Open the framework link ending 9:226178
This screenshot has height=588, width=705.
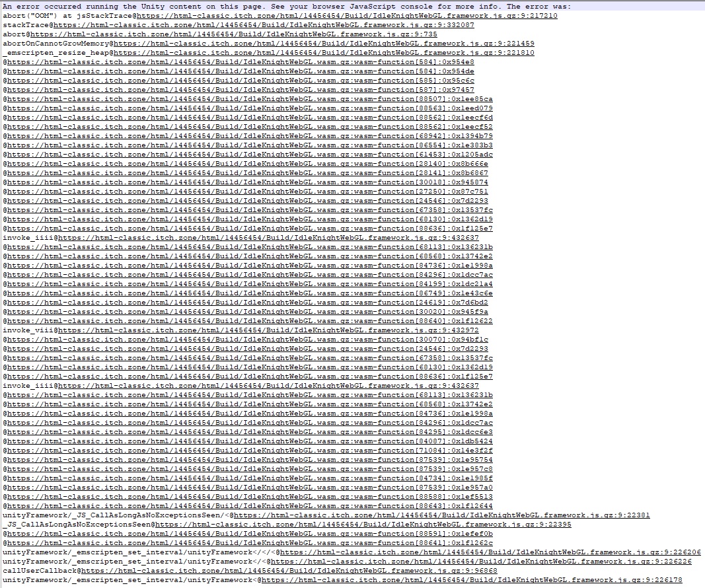pos(472,580)
